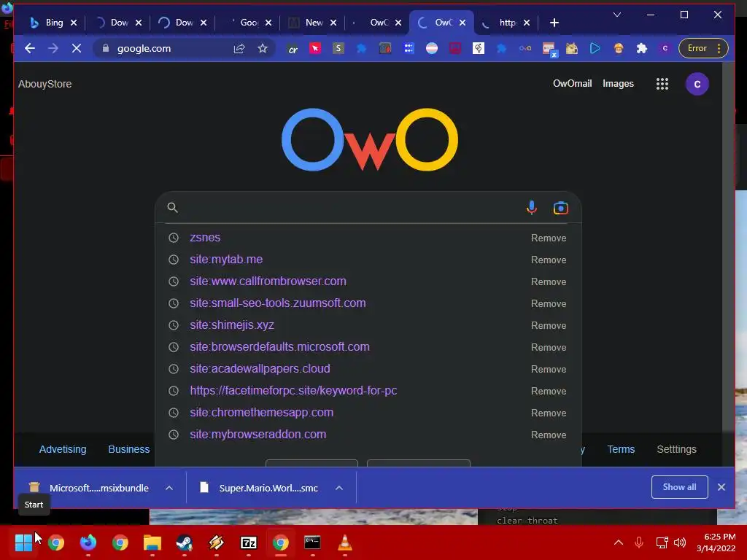747x560 pixels.
Task: Open Chrome's three-dot menu next to Error
Action: pyautogui.click(x=719, y=48)
